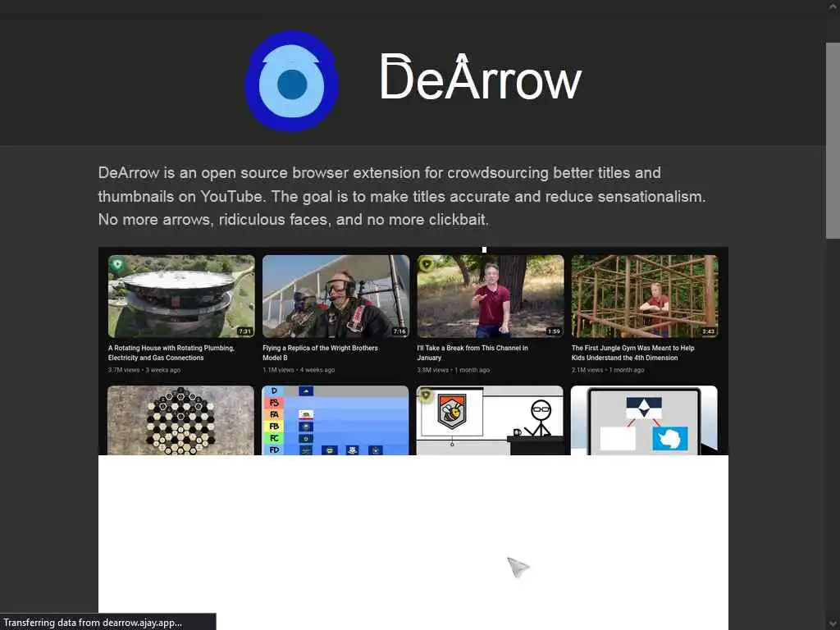Click the page vertical scrollbar thumb
This screenshot has height=630, width=840.
pyautogui.click(x=833, y=140)
